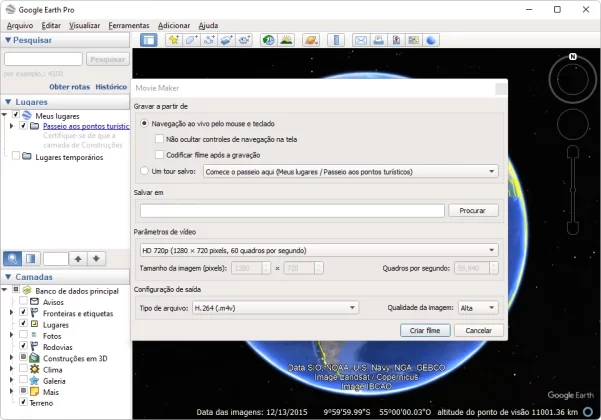Viewport: 601px width, 420px height.
Task: Enable the Avisos layer checkbox
Action: [23, 301]
